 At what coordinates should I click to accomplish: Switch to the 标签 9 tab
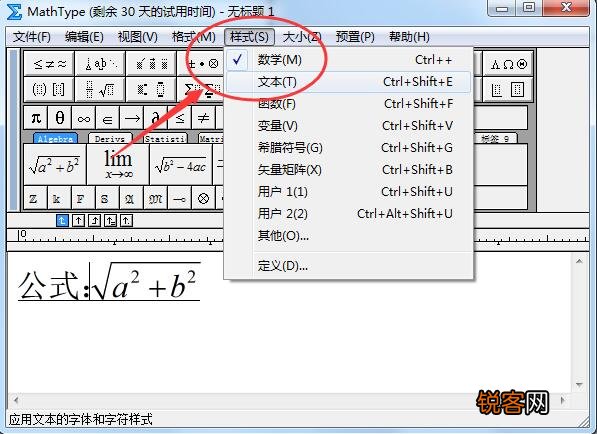pyautogui.click(x=495, y=138)
